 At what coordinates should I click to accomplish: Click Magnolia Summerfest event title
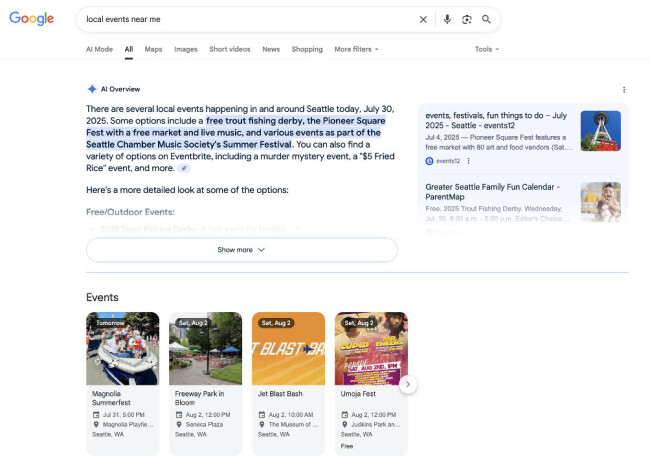click(x=111, y=398)
